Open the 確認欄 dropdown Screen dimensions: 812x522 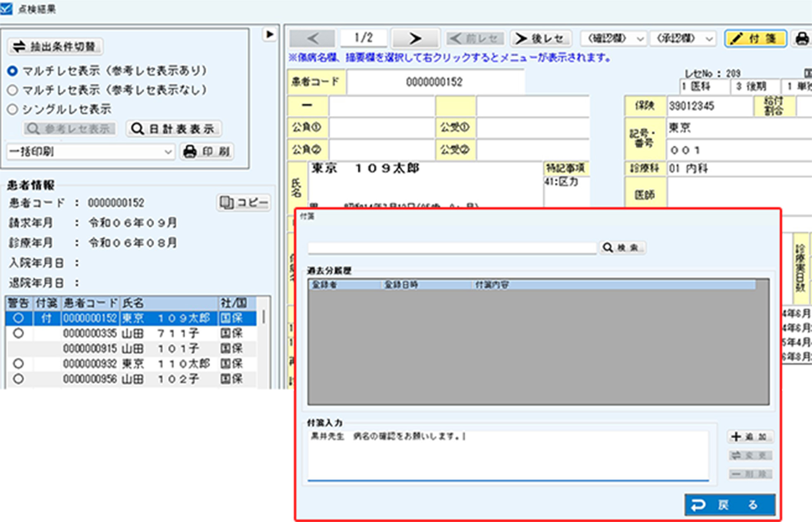coord(613,38)
